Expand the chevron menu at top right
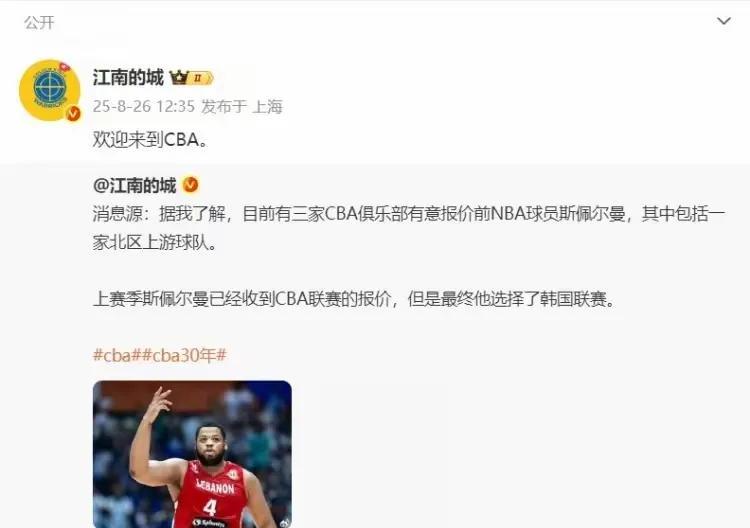The image size is (750, 528). (724, 21)
